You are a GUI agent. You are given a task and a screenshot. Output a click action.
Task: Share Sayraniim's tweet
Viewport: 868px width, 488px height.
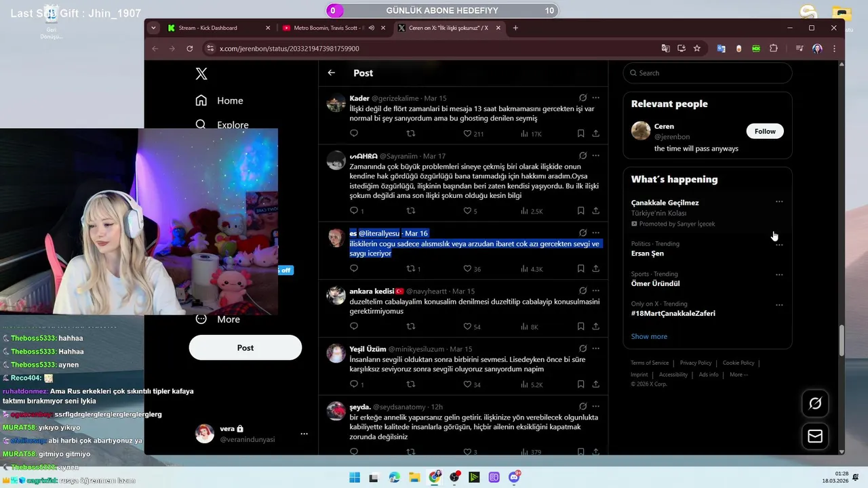[x=595, y=211]
